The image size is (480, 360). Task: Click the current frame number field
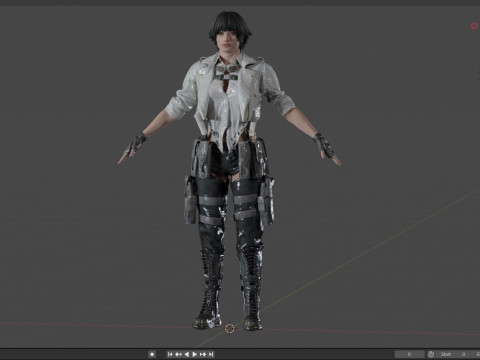[409, 354]
